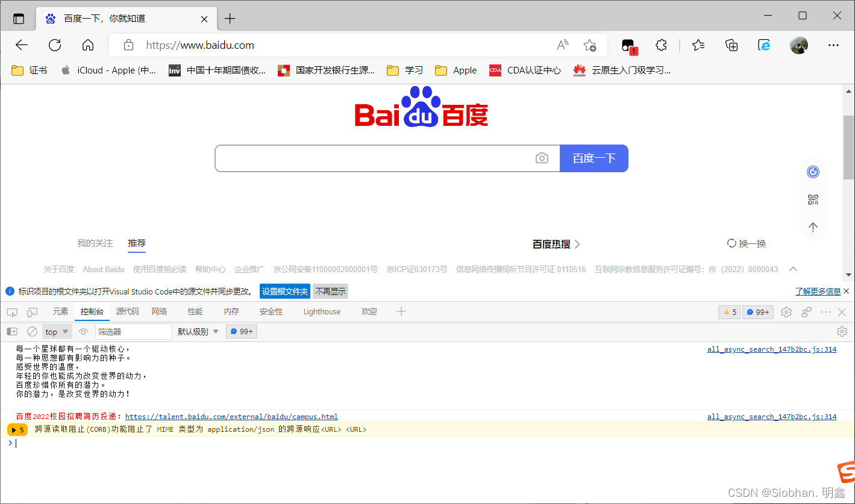Open the tab actions menu icon

click(19, 19)
